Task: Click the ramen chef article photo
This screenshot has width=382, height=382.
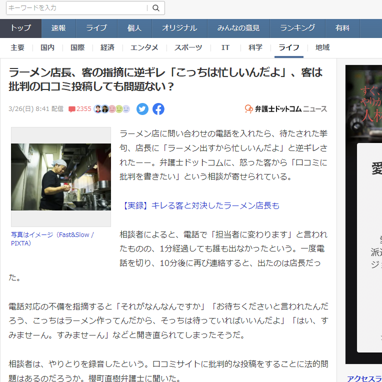Action: point(61,177)
